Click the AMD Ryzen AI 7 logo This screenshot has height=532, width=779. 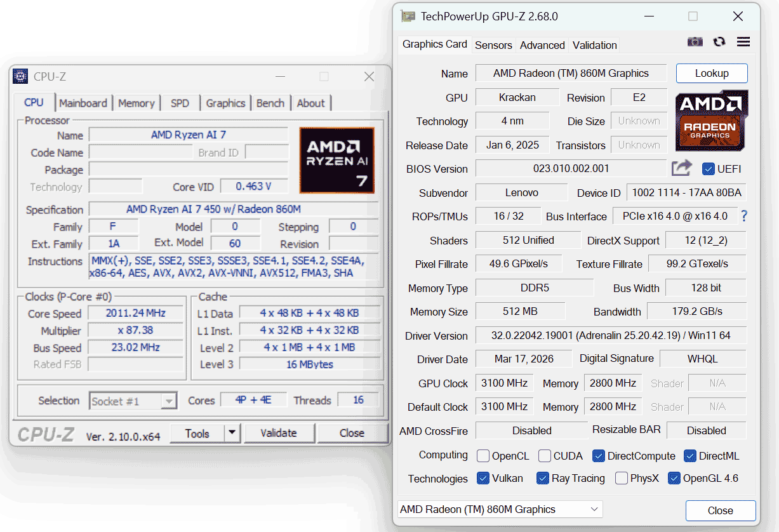336,161
